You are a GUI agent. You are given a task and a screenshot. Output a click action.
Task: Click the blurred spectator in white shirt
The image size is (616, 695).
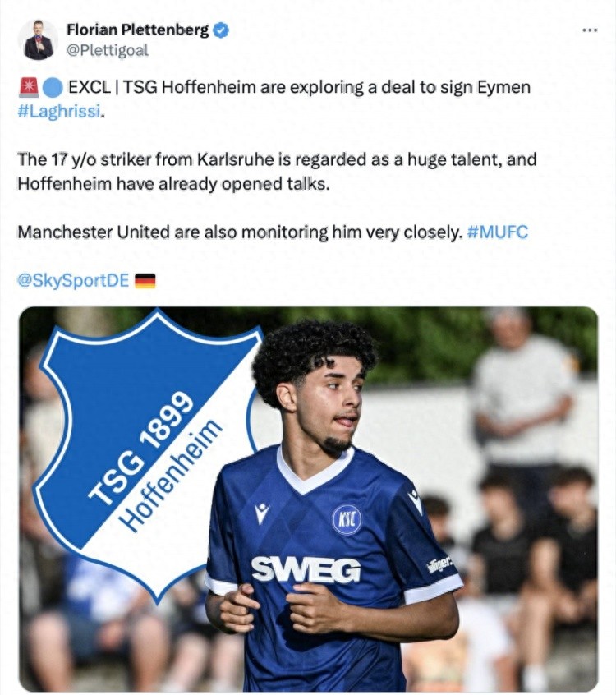tap(523, 390)
